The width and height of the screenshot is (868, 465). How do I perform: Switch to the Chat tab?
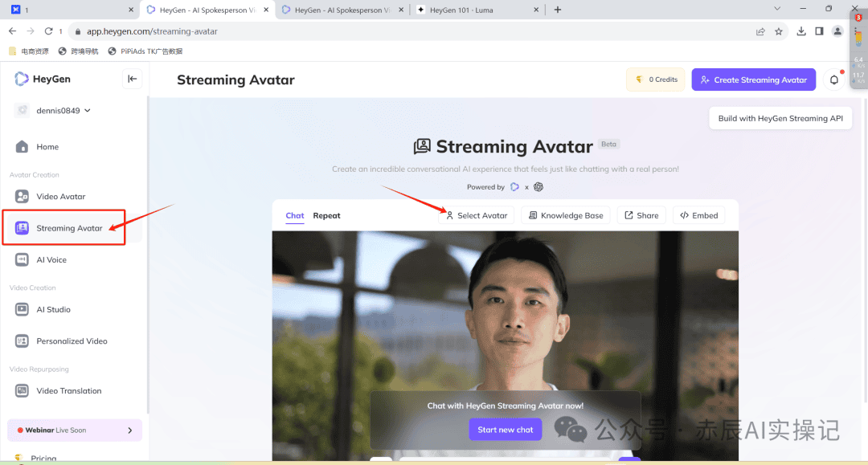[295, 215]
